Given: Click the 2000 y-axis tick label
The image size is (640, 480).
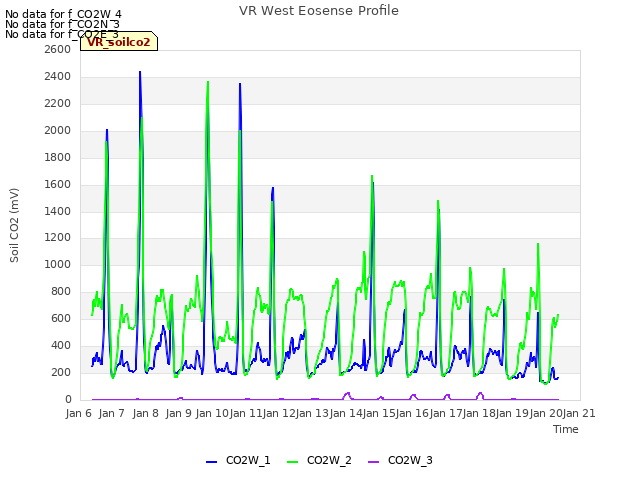Looking at the screenshot, I should tap(58, 130).
